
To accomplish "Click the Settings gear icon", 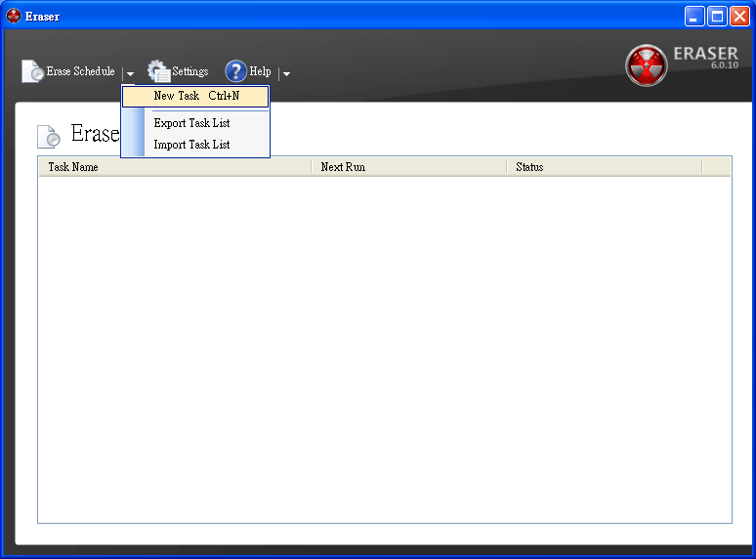I will click(x=158, y=71).
